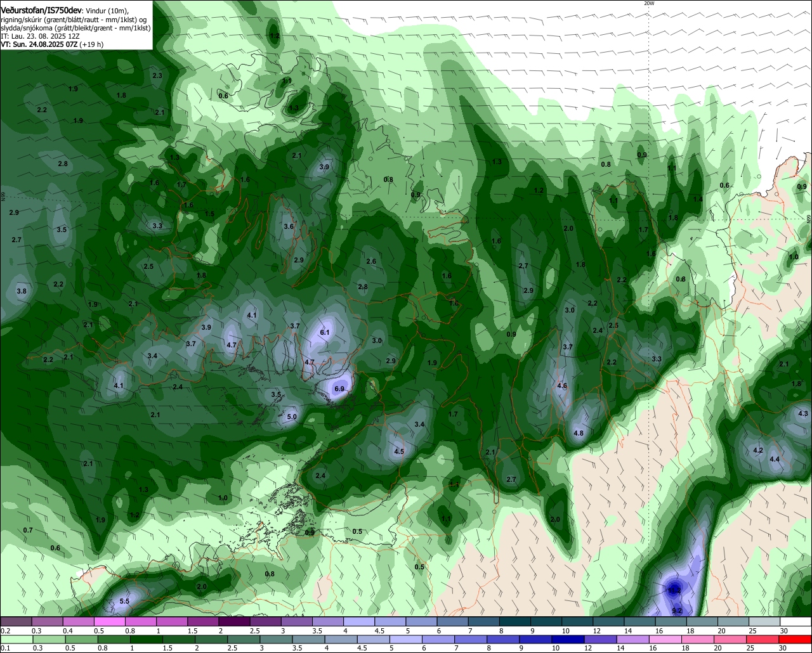The width and height of the screenshot is (812, 653).
Task: Click the 3.8 precipitation value on the map
Action: point(22,290)
